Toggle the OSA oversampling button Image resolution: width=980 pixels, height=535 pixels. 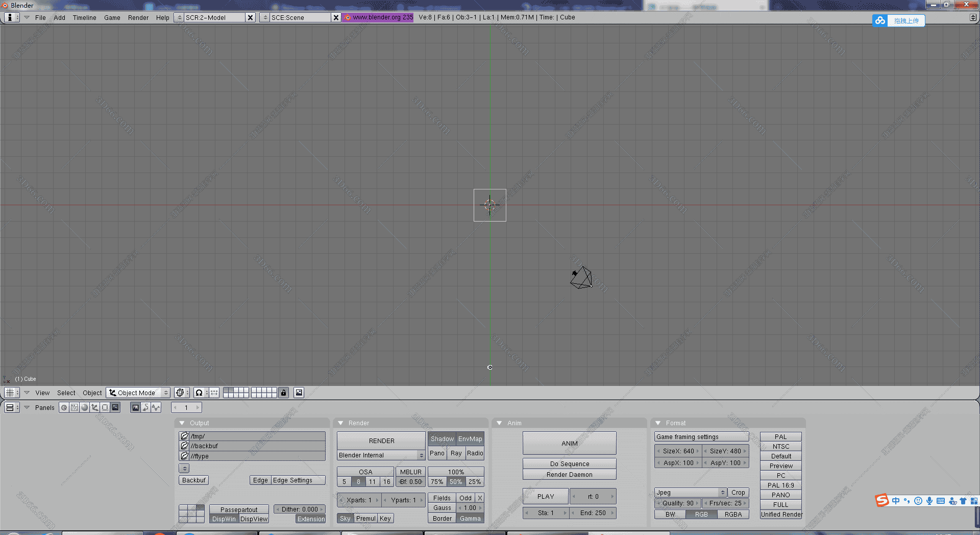[365, 472]
